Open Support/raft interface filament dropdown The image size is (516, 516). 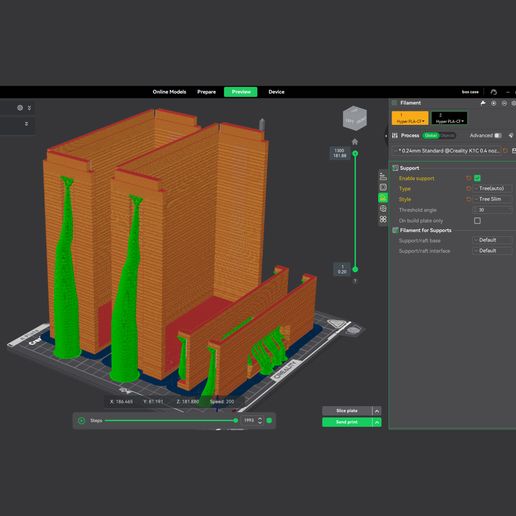tap(493, 251)
